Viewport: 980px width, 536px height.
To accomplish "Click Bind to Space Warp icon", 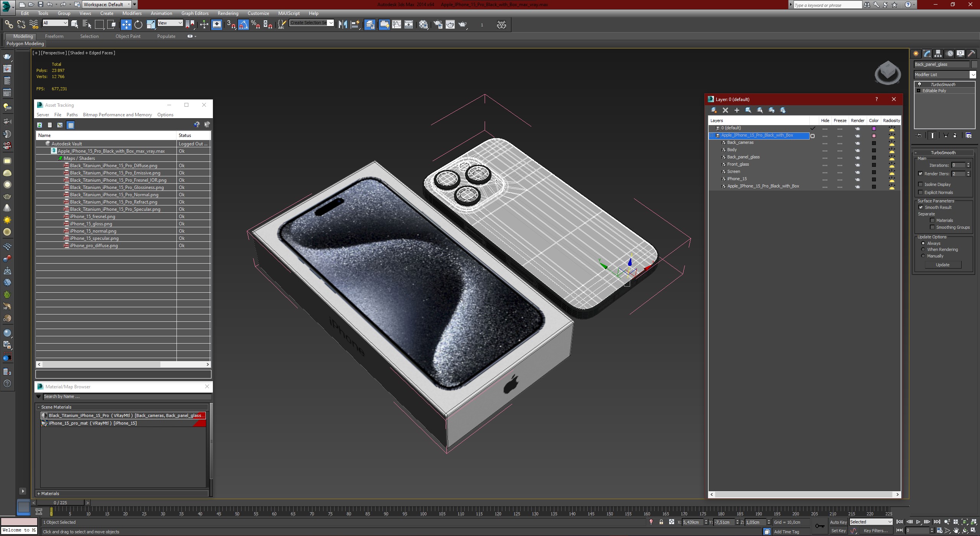I will (34, 24).
